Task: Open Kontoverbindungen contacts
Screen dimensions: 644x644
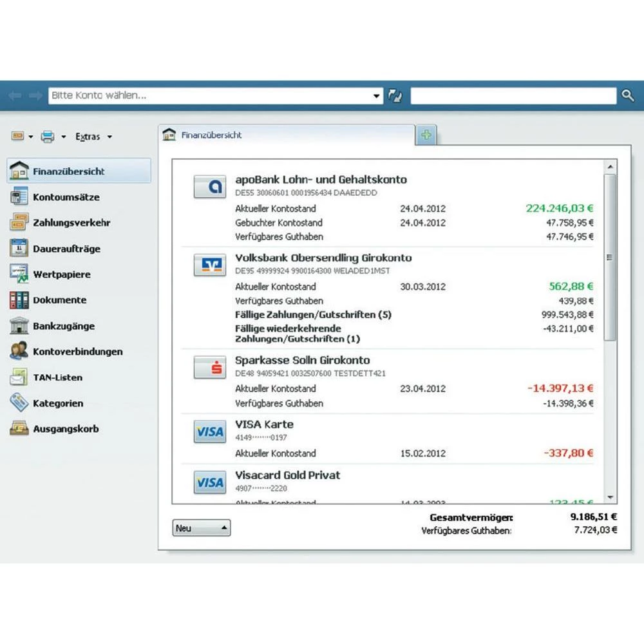Action: pyautogui.click(x=77, y=352)
